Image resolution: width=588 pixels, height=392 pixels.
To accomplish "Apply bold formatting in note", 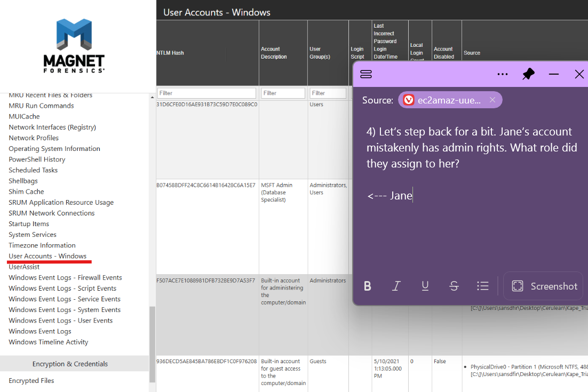I will pos(368,286).
